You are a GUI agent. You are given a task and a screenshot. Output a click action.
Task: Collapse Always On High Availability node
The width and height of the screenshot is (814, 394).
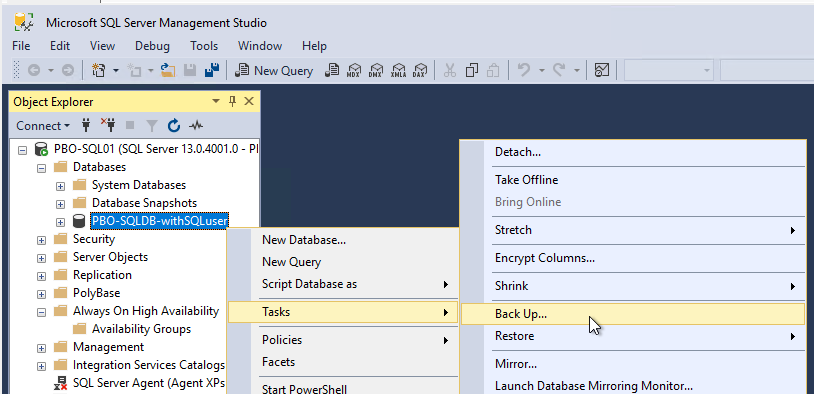click(x=42, y=312)
